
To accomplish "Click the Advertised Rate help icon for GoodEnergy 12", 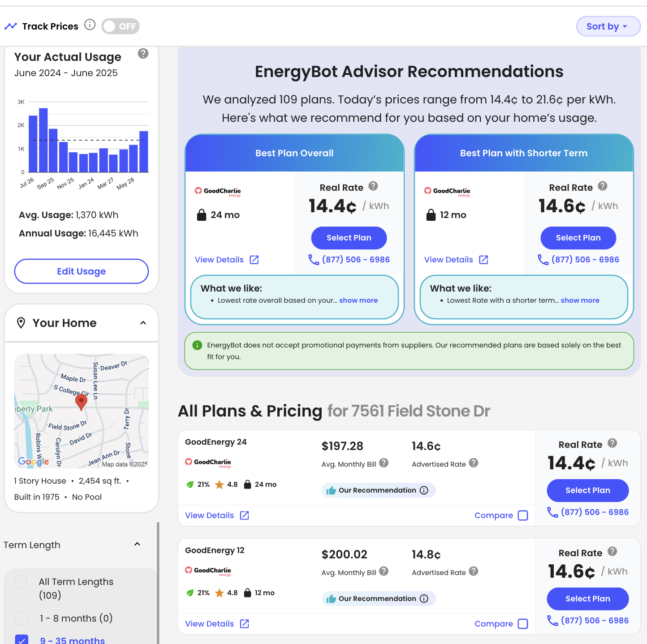I will (474, 571).
